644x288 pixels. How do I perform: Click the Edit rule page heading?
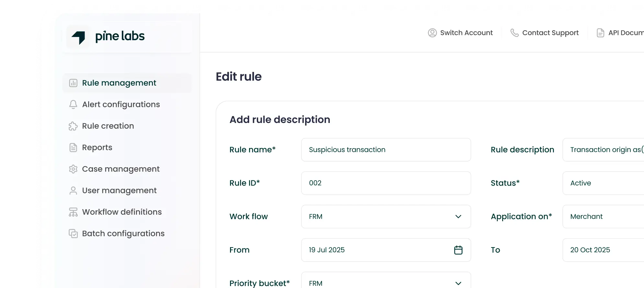point(239,77)
